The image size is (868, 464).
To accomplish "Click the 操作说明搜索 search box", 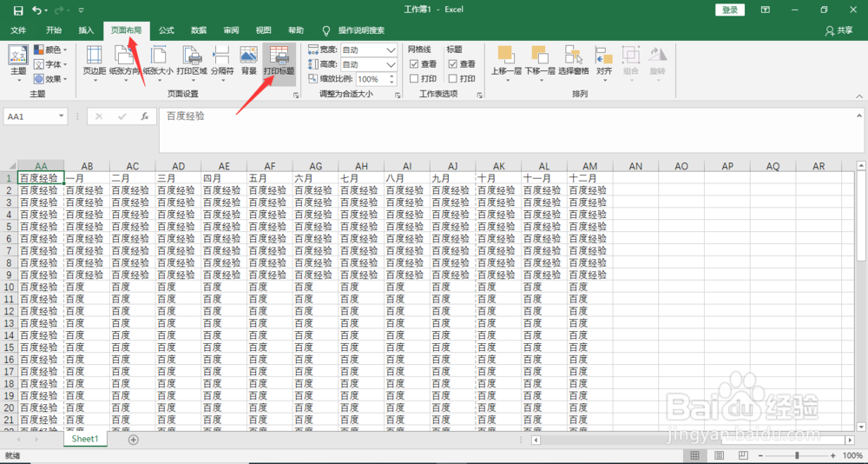I will 361,30.
